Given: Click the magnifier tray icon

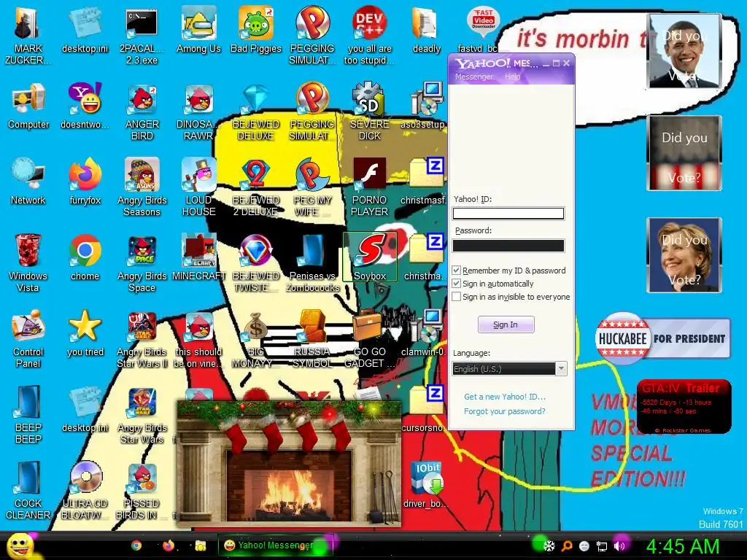Looking at the screenshot, I should (x=566, y=546).
